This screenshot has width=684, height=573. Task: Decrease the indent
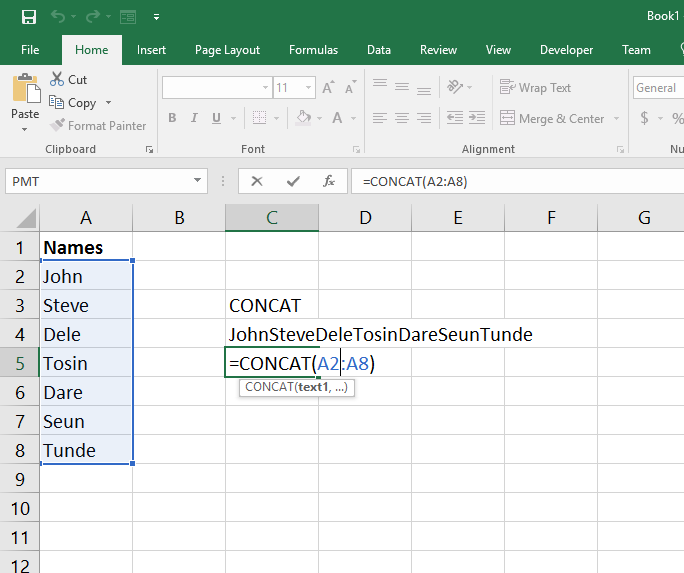pos(455,118)
